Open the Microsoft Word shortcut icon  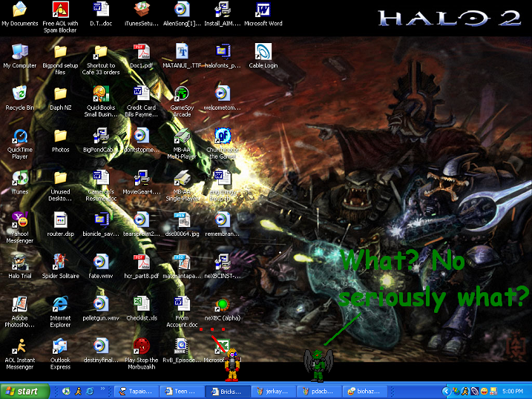(x=263, y=10)
